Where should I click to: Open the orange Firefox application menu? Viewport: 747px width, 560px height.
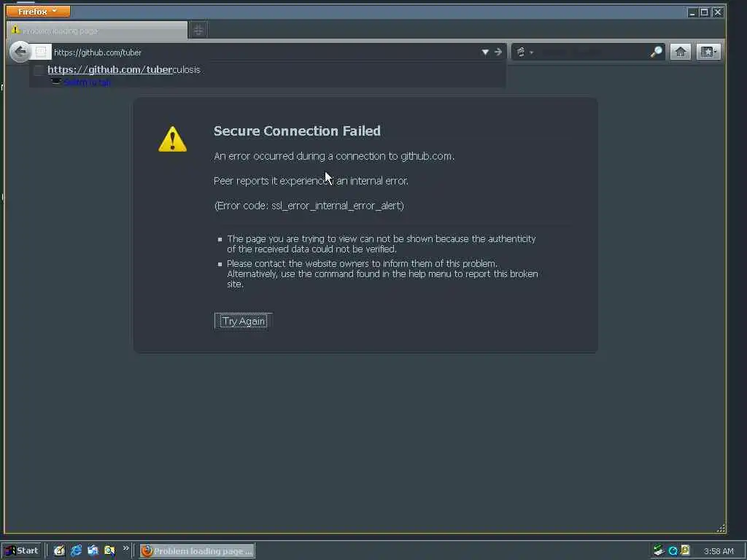[x=38, y=11]
